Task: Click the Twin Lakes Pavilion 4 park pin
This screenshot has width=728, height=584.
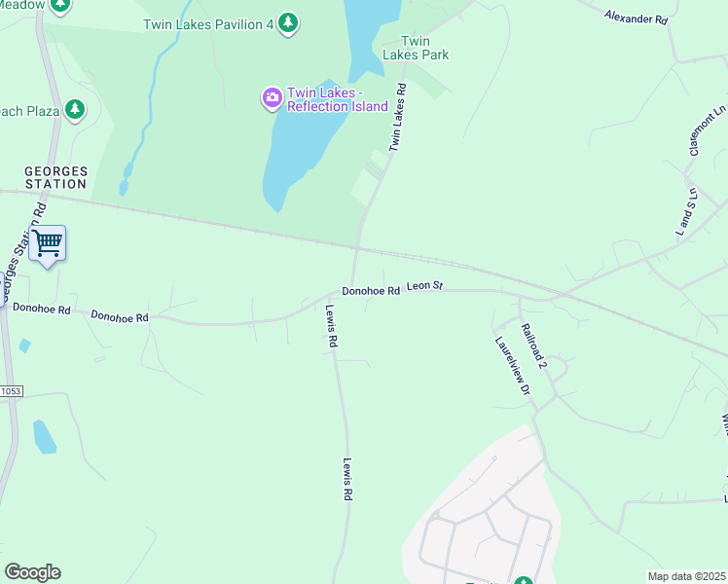Action: pos(288,23)
